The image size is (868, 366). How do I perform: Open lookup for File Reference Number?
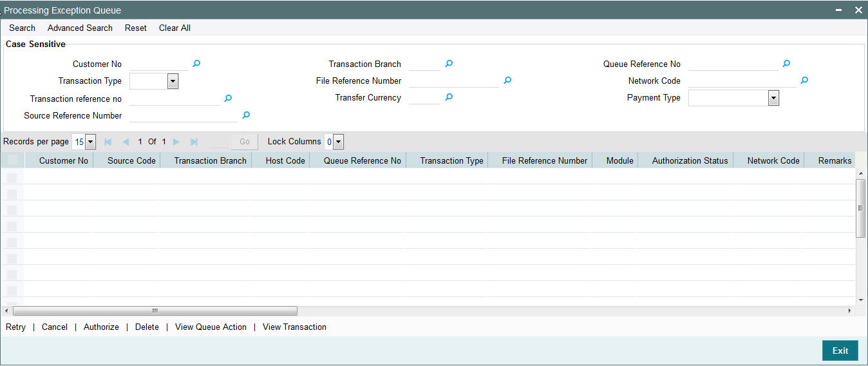pos(507,80)
